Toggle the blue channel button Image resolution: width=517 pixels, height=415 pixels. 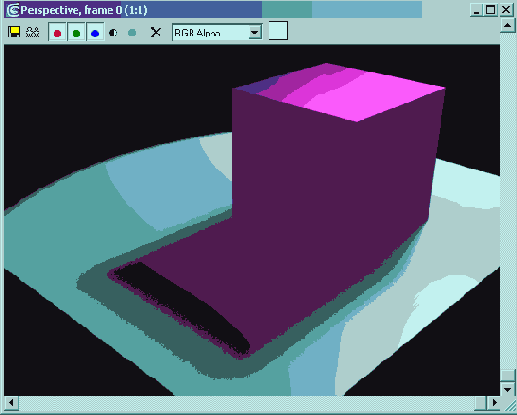(95, 33)
